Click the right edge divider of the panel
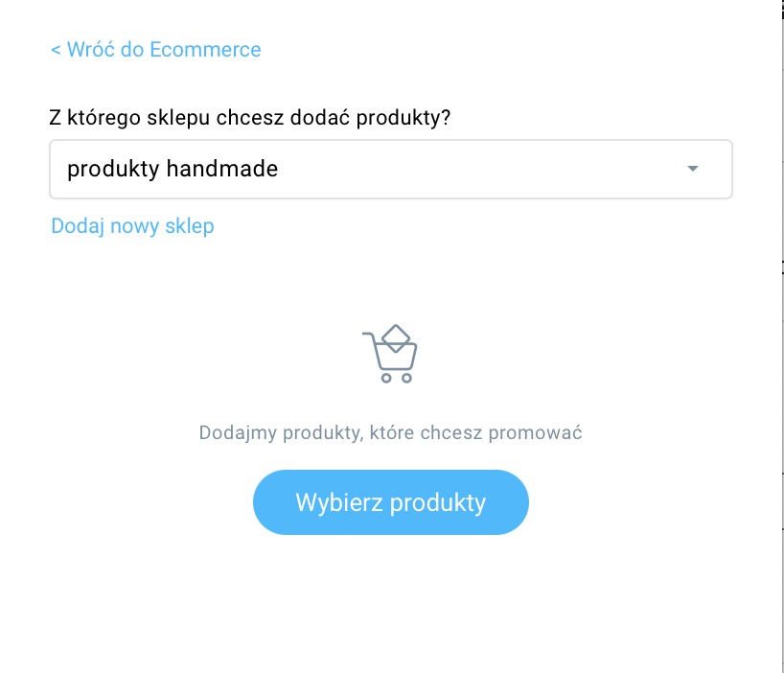The height and width of the screenshot is (673, 784). tap(782, 336)
